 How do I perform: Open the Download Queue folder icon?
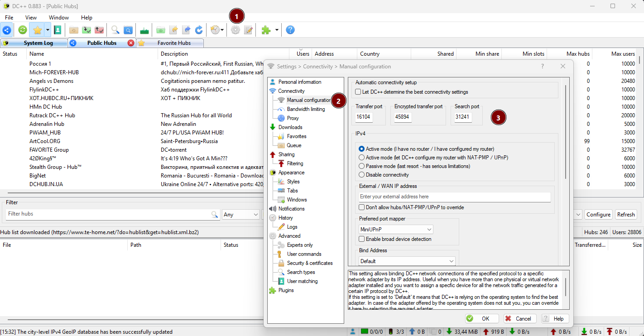tap(73, 30)
